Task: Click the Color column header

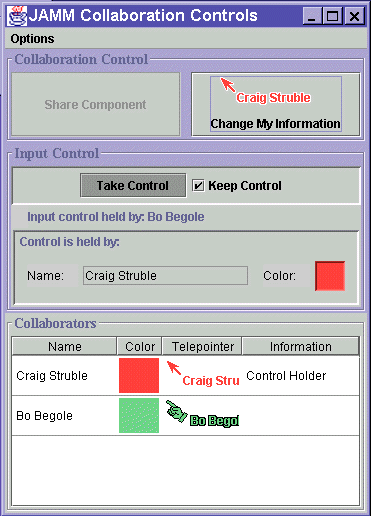Action: [140, 346]
